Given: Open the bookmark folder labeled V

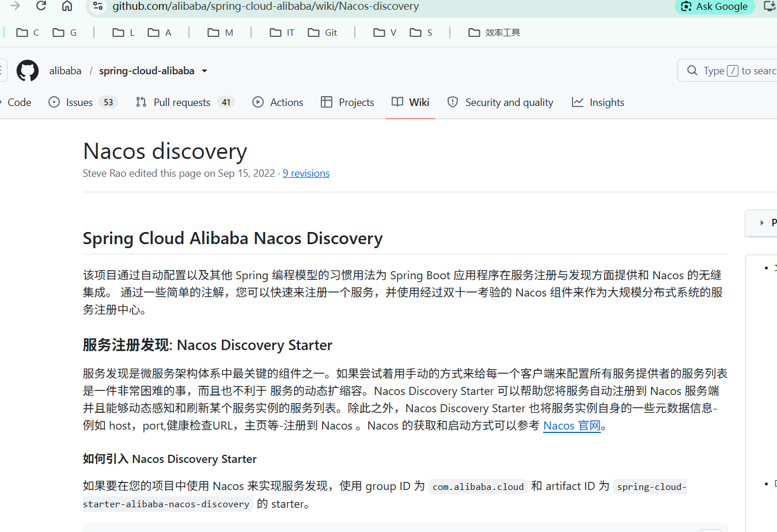Looking at the screenshot, I should (385, 32).
